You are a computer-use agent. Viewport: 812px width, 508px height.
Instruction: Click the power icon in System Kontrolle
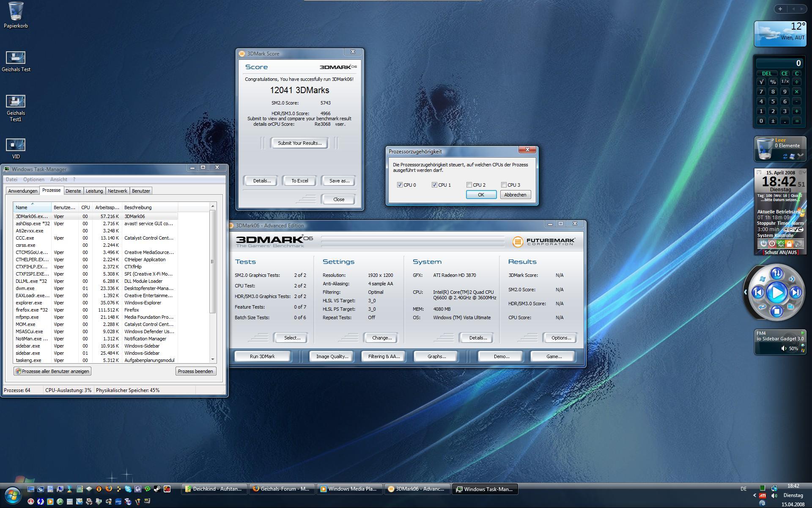[763, 244]
